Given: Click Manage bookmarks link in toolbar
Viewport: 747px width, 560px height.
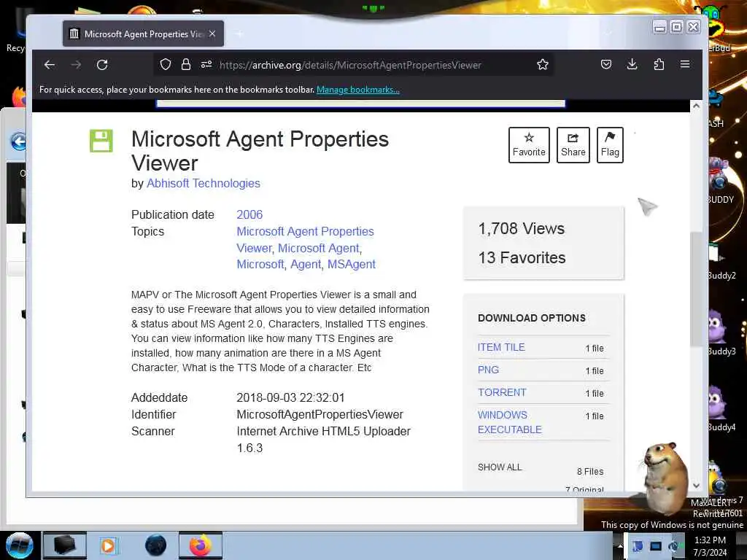Looking at the screenshot, I should (x=357, y=90).
